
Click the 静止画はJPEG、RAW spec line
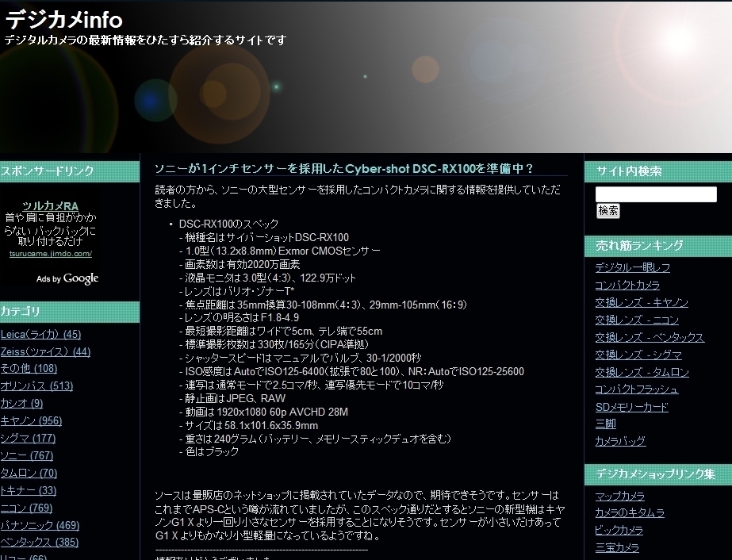232,399
